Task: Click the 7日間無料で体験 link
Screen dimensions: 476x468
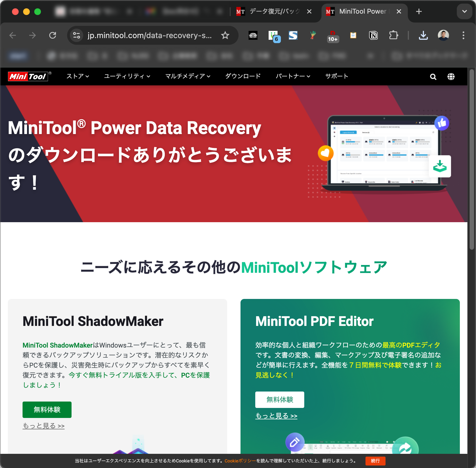Action: tap(375, 365)
